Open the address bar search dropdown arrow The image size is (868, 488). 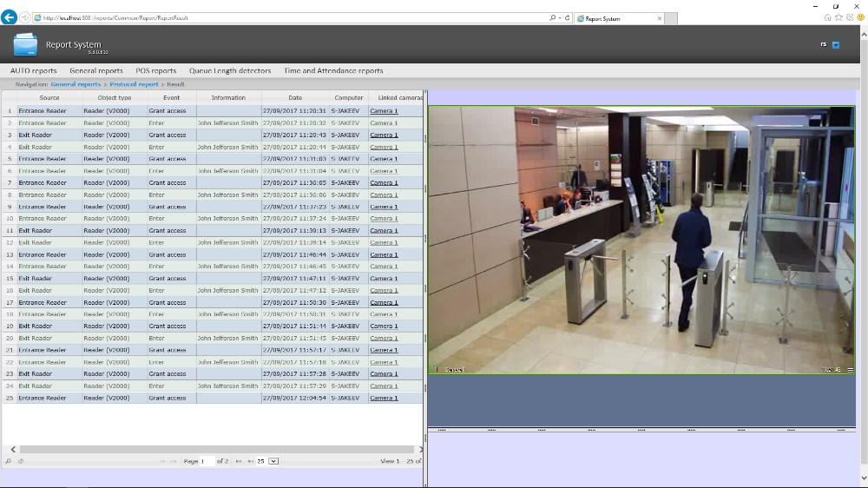coord(560,17)
